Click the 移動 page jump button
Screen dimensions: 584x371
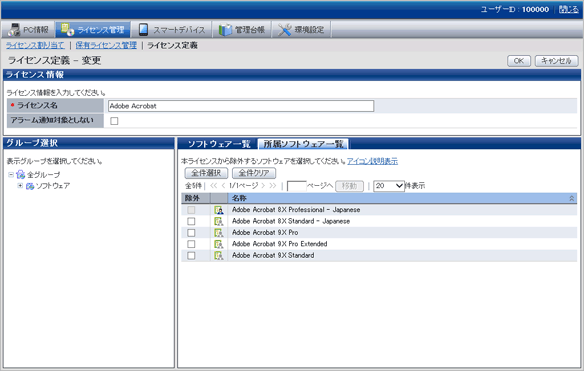pos(349,186)
